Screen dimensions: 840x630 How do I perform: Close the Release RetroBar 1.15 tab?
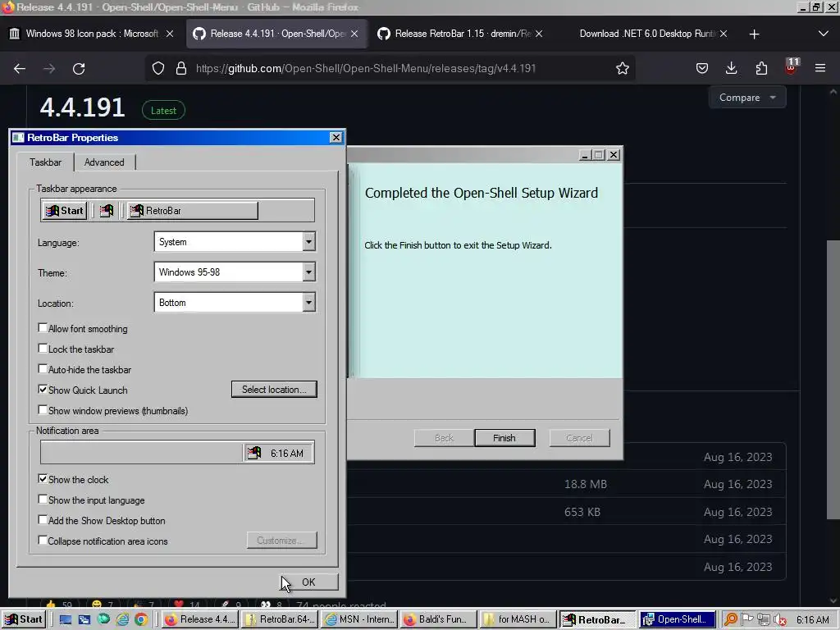[x=538, y=34]
